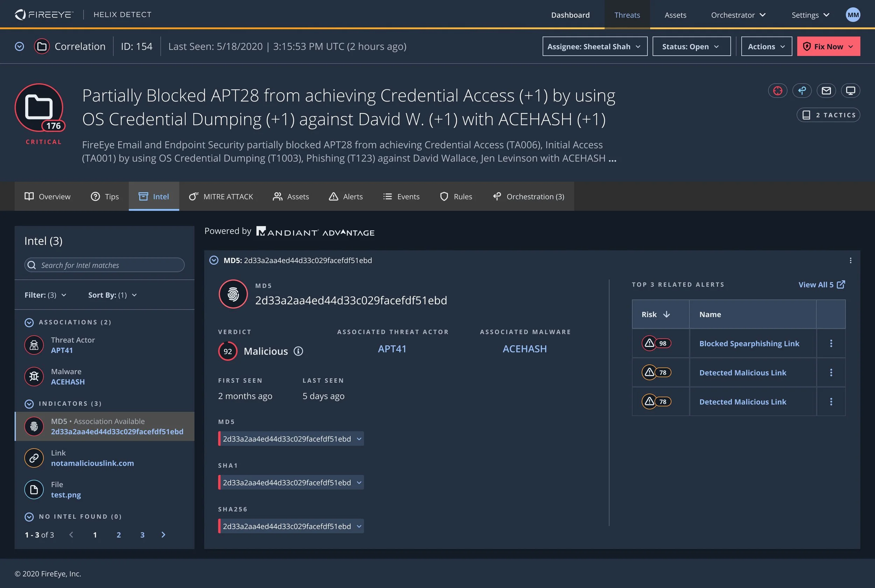This screenshot has width=875, height=588.
Task: Select the MITRE ATTACK tab icon
Action: click(x=194, y=196)
